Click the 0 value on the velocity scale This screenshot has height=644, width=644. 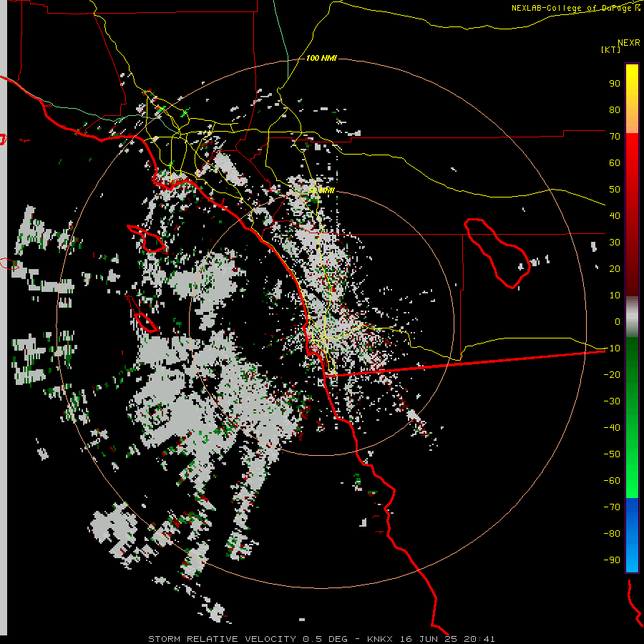tap(618, 321)
